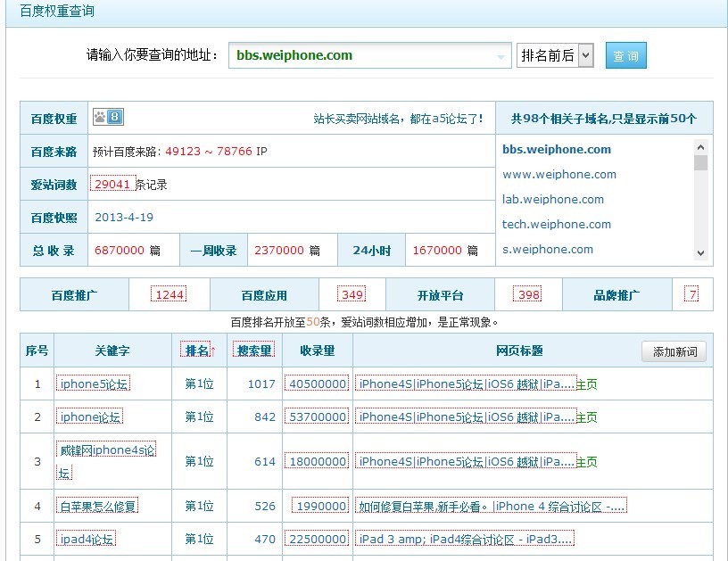Click index count 53700000
Screen dimensions: 728x561
pos(317,417)
